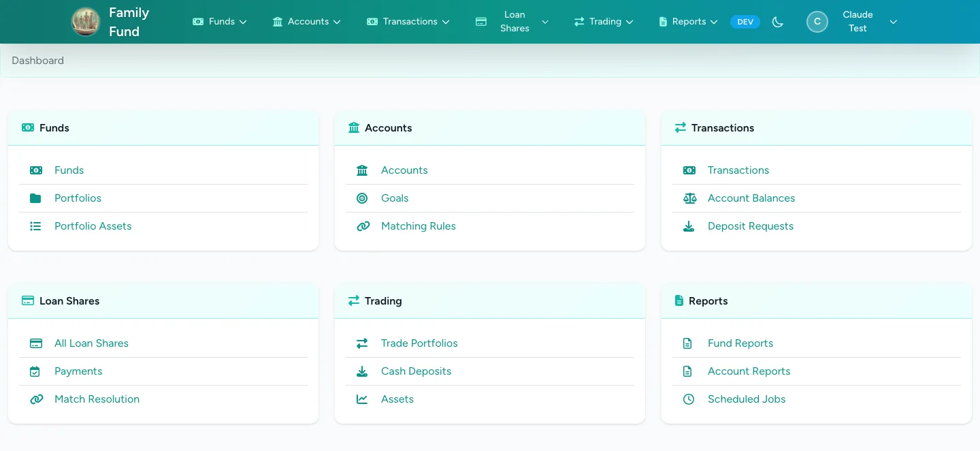Open the Trading dropdown in navbar
Image resolution: width=980 pixels, height=451 pixels.
tap(604, 22)
